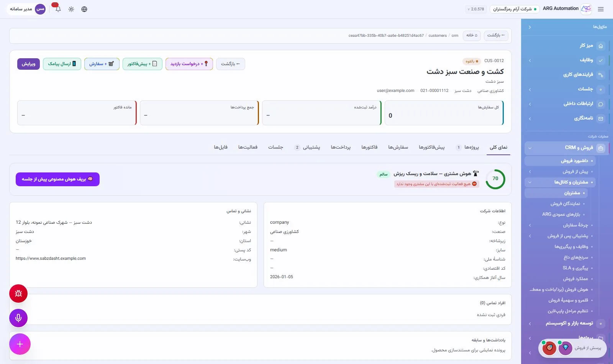Open the sabzdasht website link
Image resolution: width=613 pixels, height=364 pixels.
51,259
